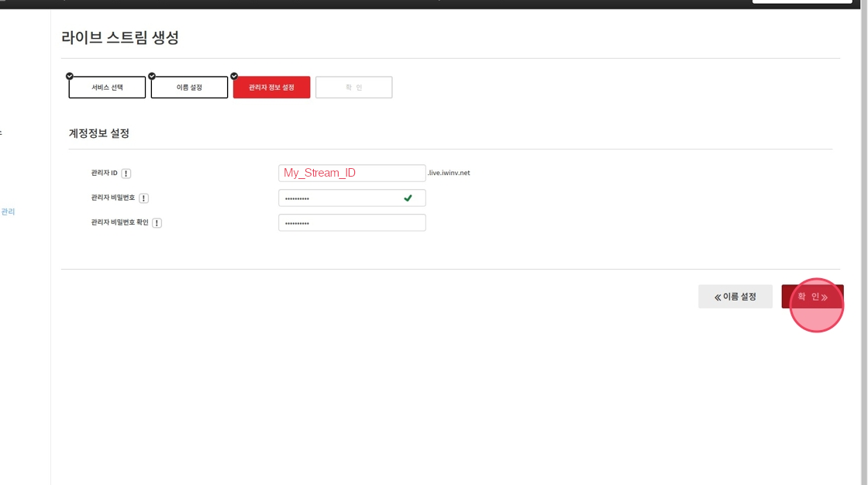The height and width of the screenshot is (485, 868).
Task: Focus the 관리자 비밀번호 password field
Action: point(352,198)
